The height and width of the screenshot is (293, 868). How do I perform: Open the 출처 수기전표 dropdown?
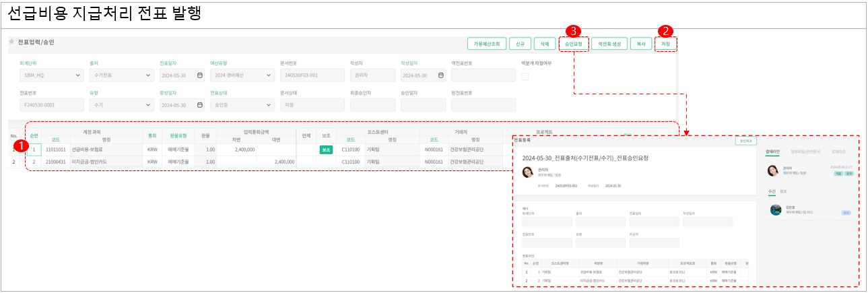point(149,75)
